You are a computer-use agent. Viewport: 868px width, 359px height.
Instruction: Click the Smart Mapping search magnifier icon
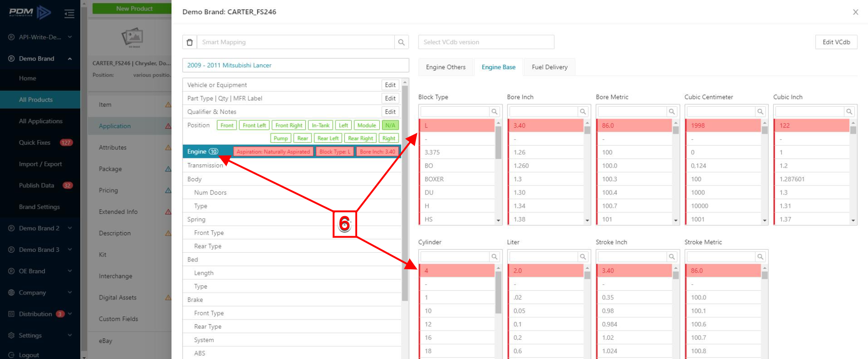coord(401,42)
